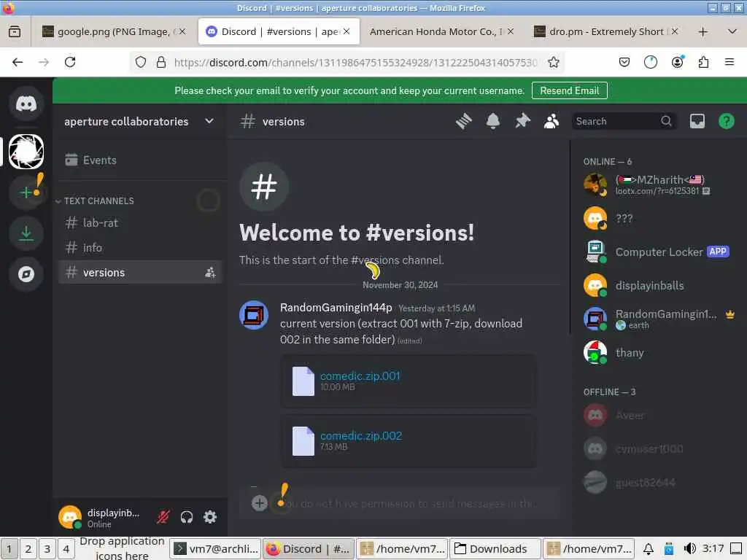Select the versions channel in the sidebar
Screen dimensions: 747x560
tap(140, 273)
